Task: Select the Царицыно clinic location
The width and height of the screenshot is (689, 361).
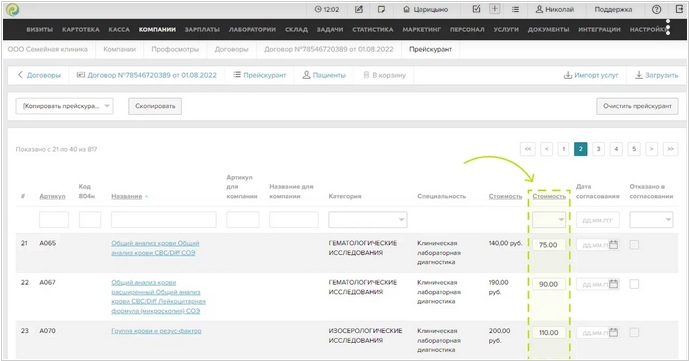Action: (x=426, y=9)
